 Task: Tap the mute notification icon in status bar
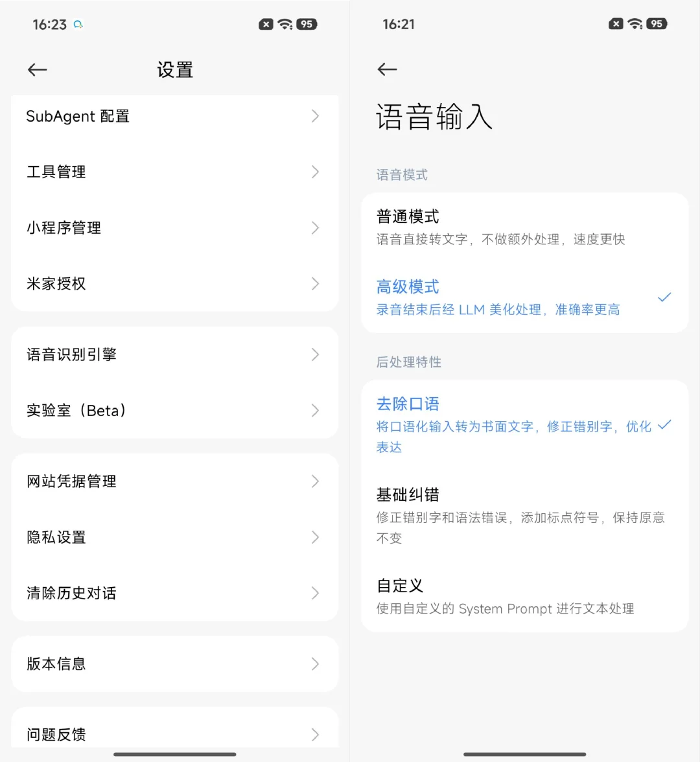(266, 24)
